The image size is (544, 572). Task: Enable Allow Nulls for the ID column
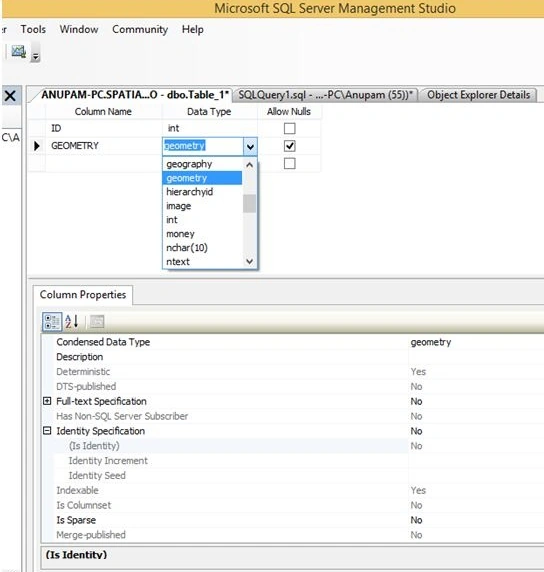[x=289, y=128]
